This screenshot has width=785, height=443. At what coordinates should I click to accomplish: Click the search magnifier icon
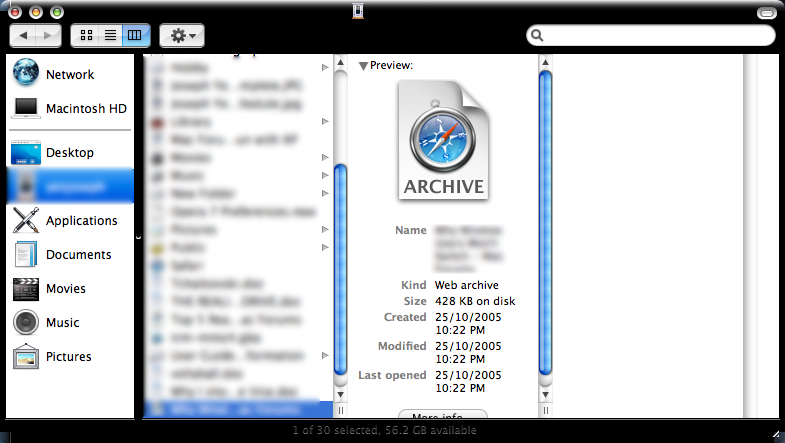tap(537, 35)
